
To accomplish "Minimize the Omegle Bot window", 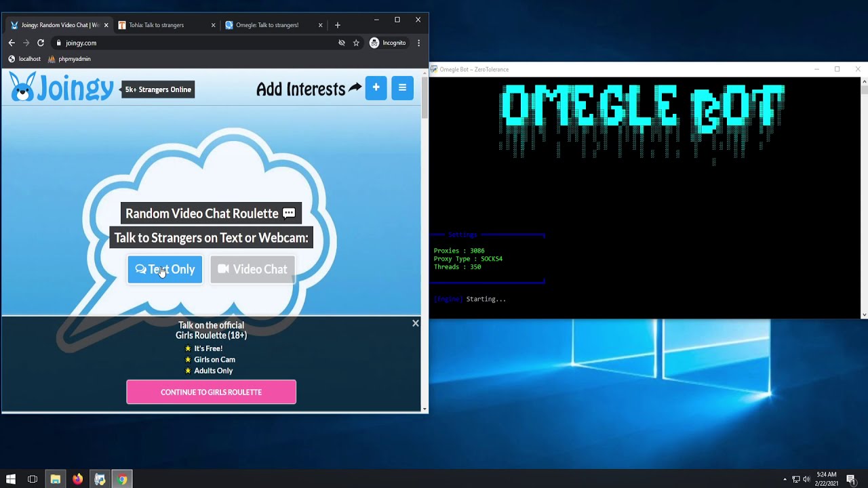I will coord(816,69).
